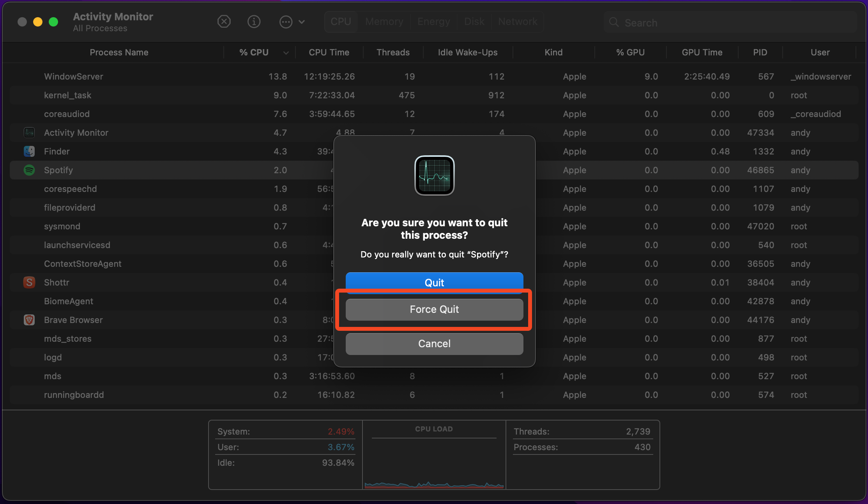
Task: Click the Activity Monitor icon in the dialog
Action: (434, 176)
